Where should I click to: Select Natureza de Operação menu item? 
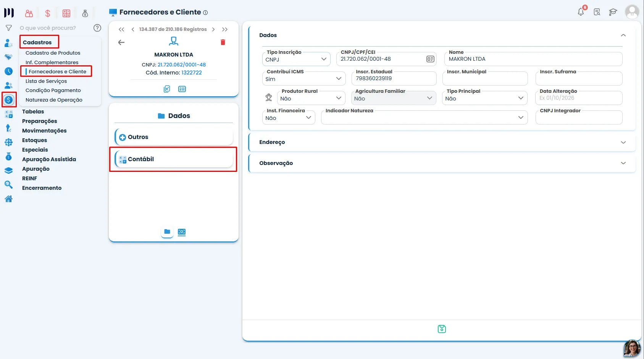54,100
